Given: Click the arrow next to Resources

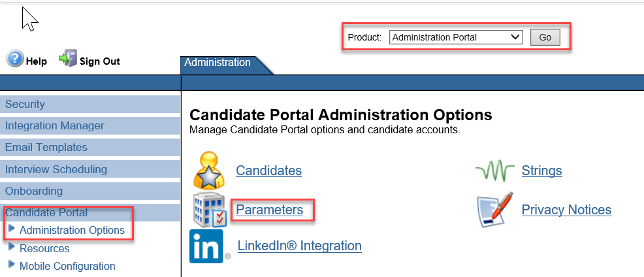Looking at the screenshot, I should click(x=12, y=246).
